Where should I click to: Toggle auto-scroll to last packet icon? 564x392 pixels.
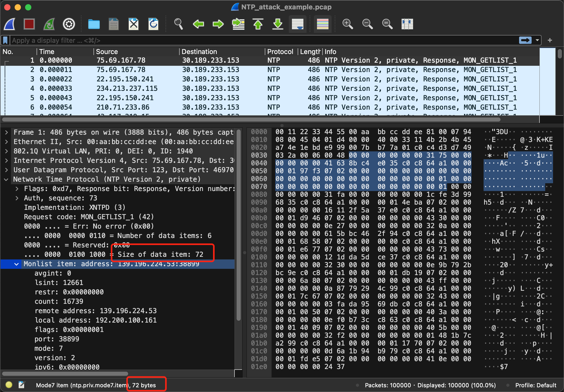click(298, 24)
